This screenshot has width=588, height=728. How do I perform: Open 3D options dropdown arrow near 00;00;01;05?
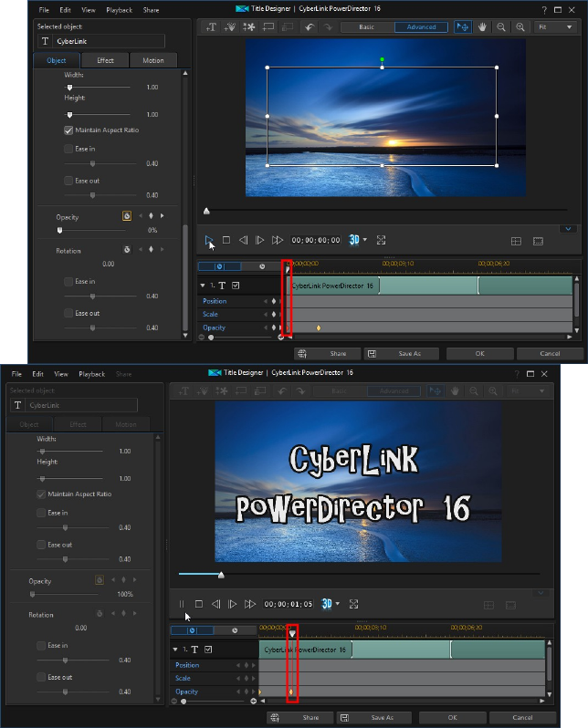click(x=338, y=604)
